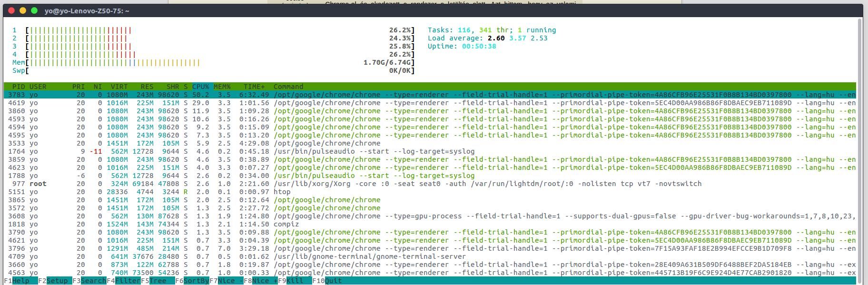Sort by the RES column header
Image resolution: width=868 pixels, height=285 pixels.
coord(147,87)
